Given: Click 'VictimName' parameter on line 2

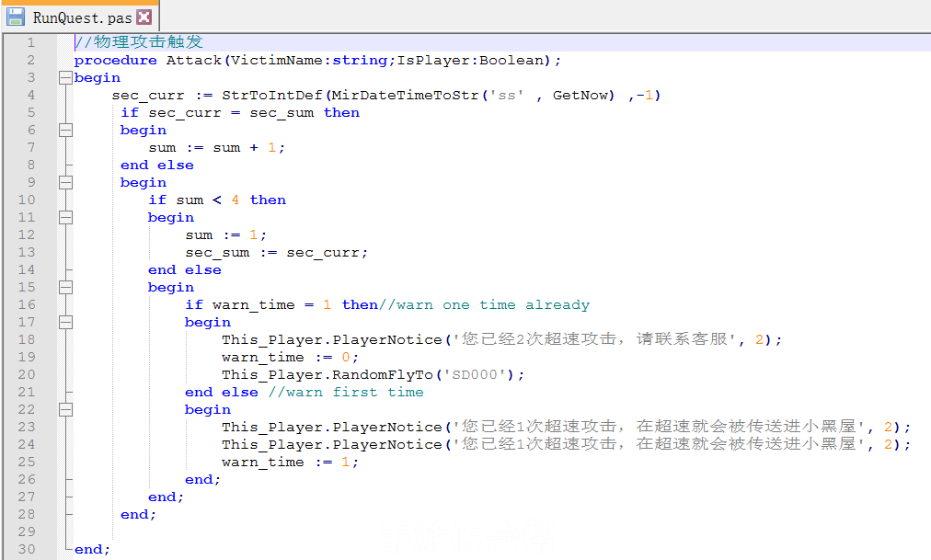Looking at the screenshot, I should click(277, 61).
